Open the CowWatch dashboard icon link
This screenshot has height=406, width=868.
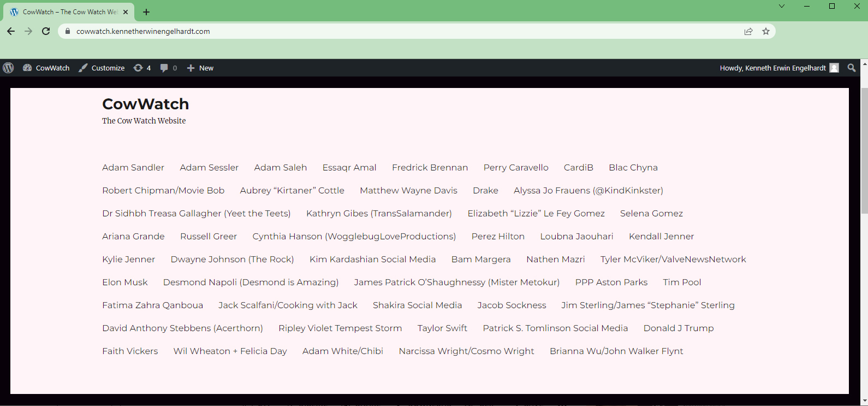(46, 68)
